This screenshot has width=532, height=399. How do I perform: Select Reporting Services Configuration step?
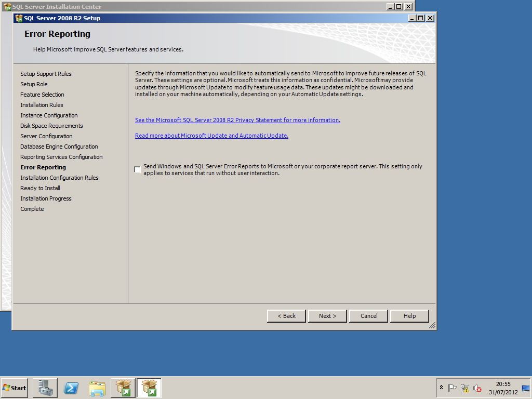point(61,157)
